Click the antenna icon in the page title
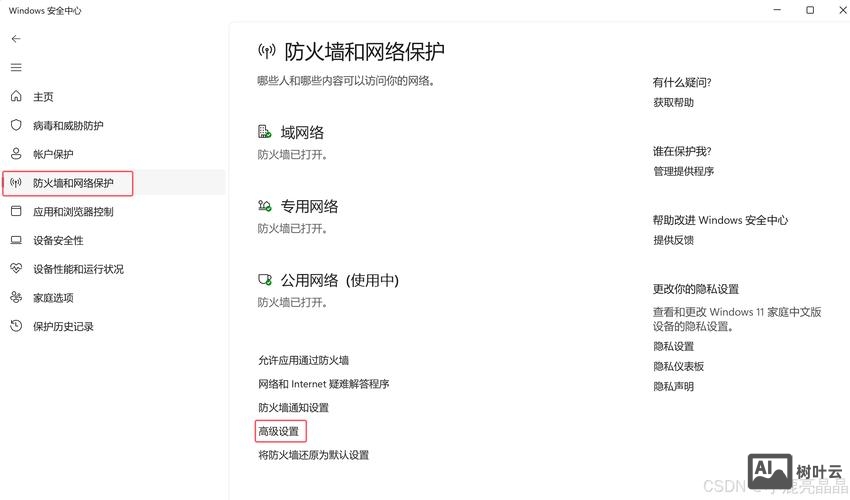The width and height of the screenshot is (850, 500). (x=267, y=52)
